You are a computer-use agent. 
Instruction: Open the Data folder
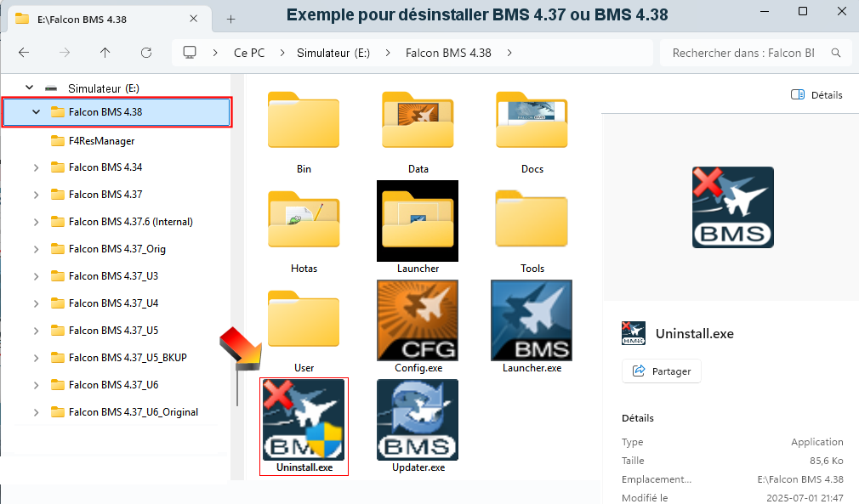coord(417,121)
